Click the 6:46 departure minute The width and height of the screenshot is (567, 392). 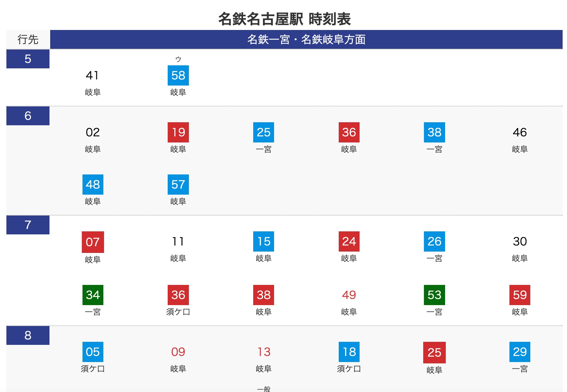pyautogui.click(x=520, y=132)
